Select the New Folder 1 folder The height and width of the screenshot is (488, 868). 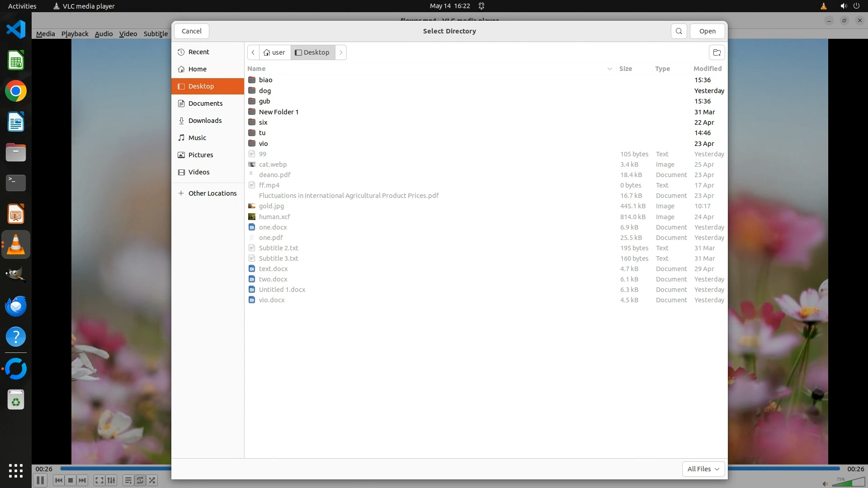click(x=278, y=112)
